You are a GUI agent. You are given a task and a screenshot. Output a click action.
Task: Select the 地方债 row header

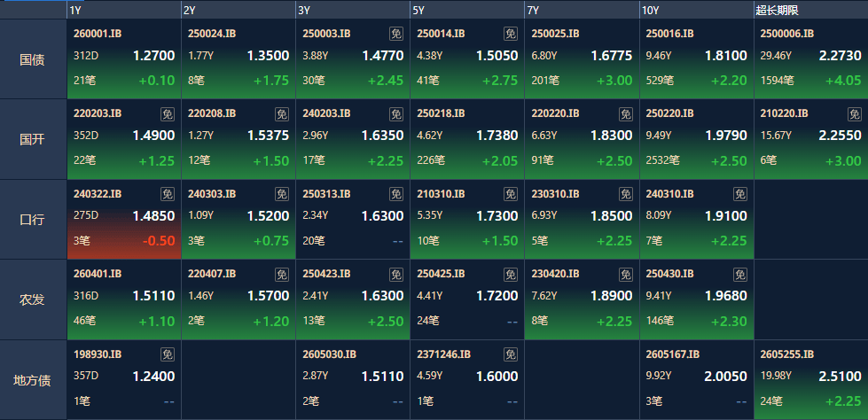[34, 380]
